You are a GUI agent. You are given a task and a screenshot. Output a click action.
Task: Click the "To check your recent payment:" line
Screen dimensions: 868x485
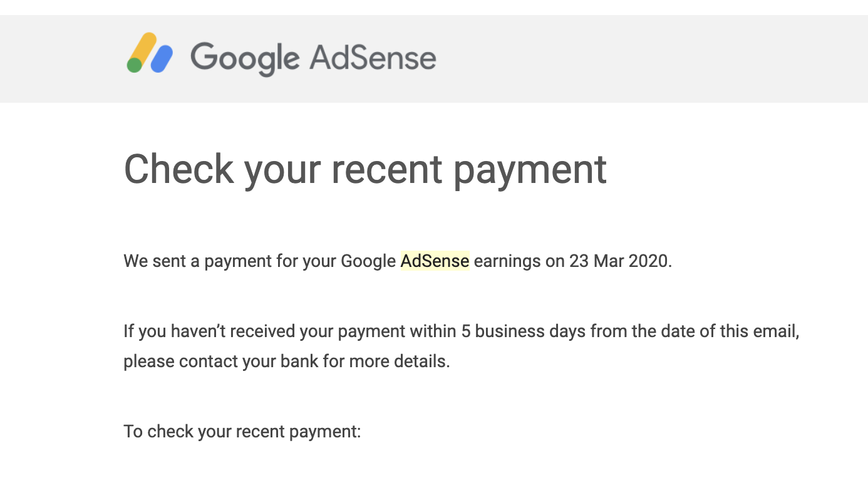[242, 432]
